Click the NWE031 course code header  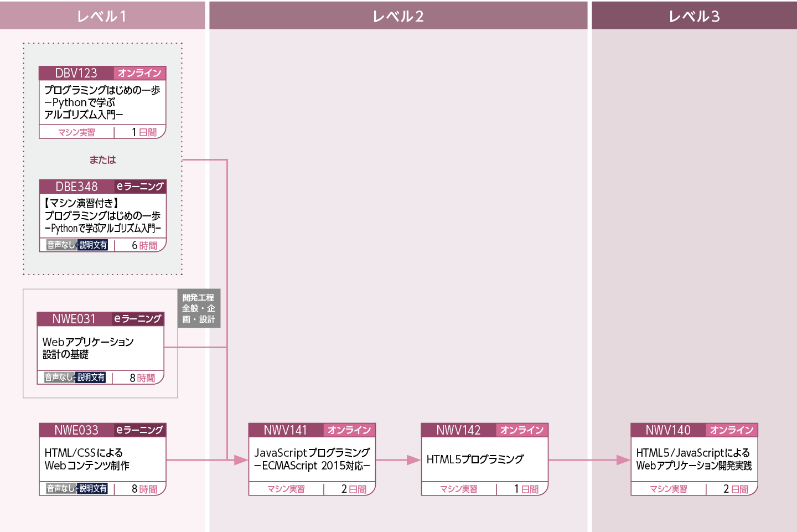point(74,319)
